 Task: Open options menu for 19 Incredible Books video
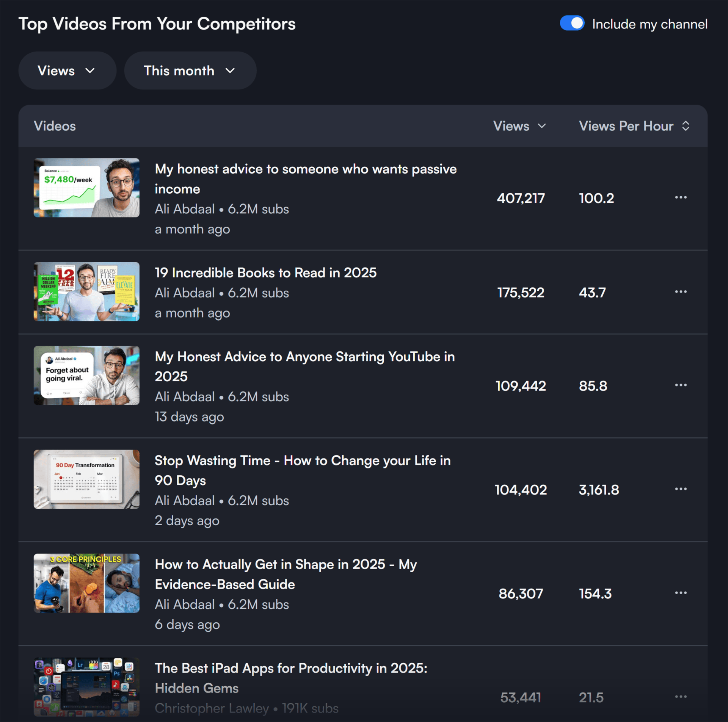(x=681, y=292)
